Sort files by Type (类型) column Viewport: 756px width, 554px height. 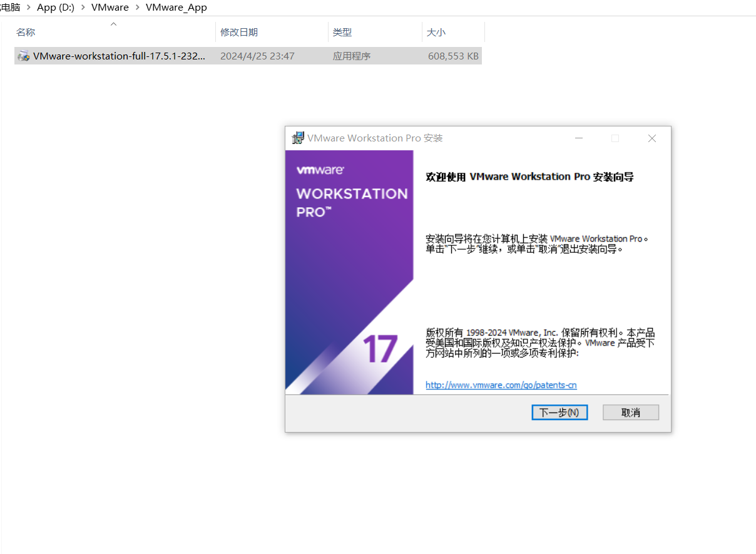coord(375,32)
